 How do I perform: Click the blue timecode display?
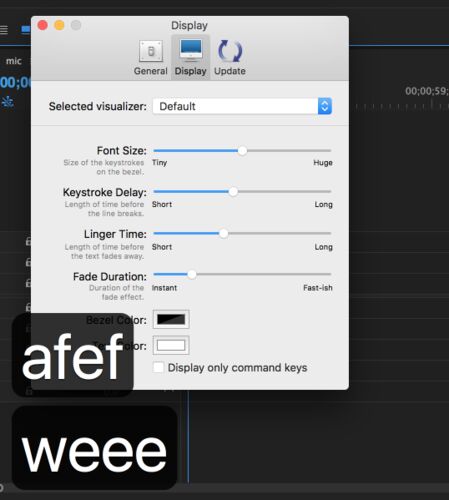[15, 82]
